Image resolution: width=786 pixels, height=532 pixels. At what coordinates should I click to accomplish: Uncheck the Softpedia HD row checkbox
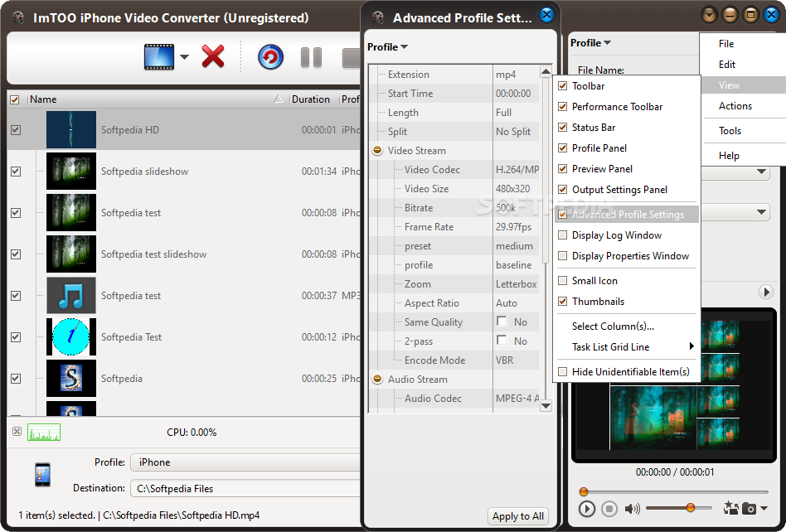click(x=16, y=130)
